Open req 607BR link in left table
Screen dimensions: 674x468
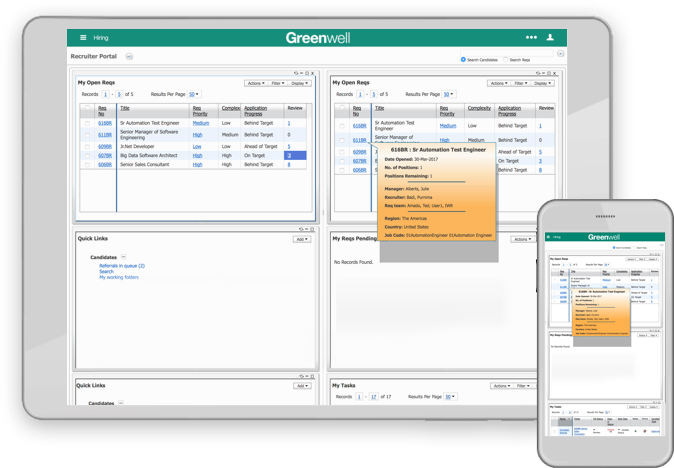(x=105, y=156)
